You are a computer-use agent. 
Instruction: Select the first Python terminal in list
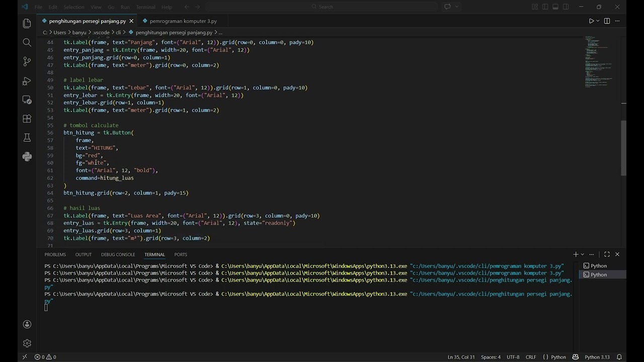(x=603, y=265)
